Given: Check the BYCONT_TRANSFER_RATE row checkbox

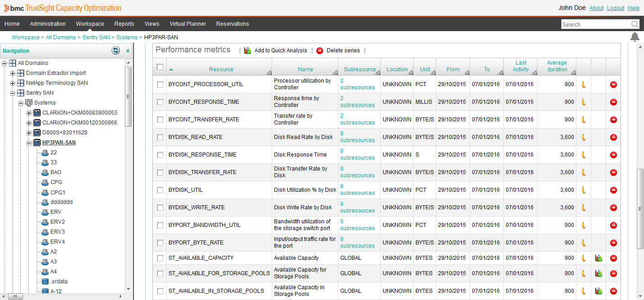Looking at the screenshot, I should pyautogui.click(x=160, y=120).
